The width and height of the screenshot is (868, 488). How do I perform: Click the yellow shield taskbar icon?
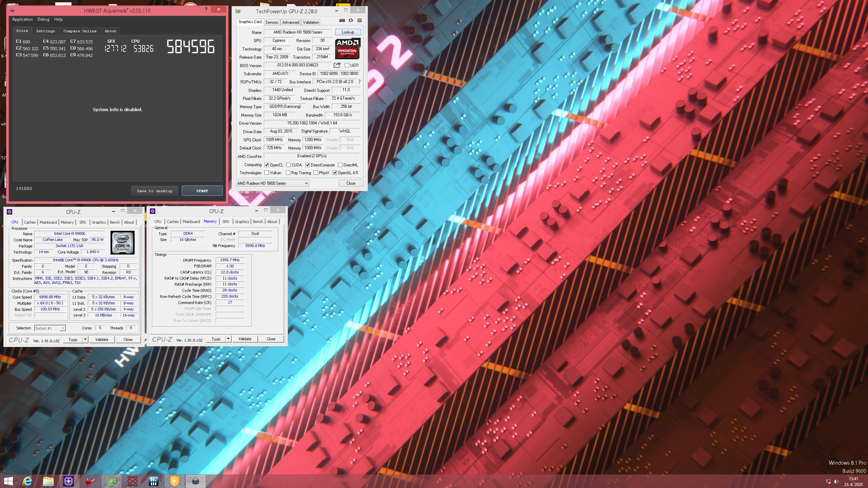click(x=174, y=481)
